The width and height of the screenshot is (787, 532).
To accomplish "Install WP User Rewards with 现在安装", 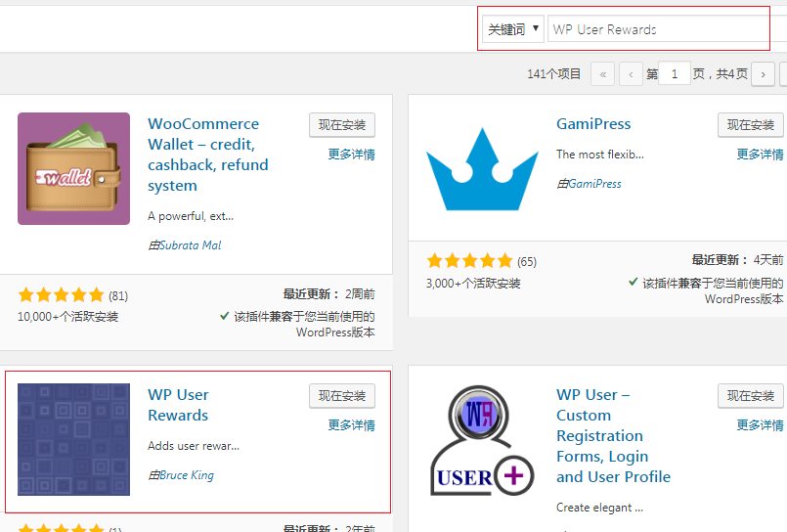I will tap(342, 396).
